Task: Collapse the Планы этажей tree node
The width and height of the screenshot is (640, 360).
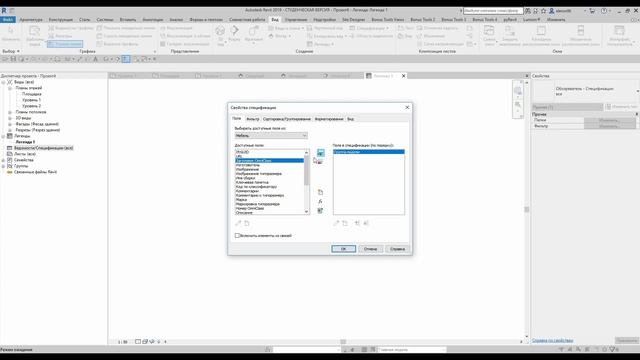Action: tap(10, 88)
